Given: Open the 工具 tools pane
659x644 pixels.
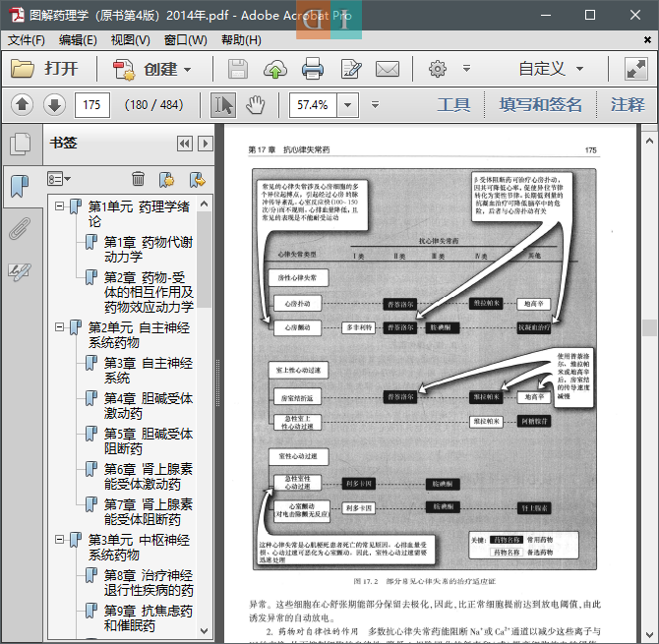Looking at the screenshot, I should point(453,104).
